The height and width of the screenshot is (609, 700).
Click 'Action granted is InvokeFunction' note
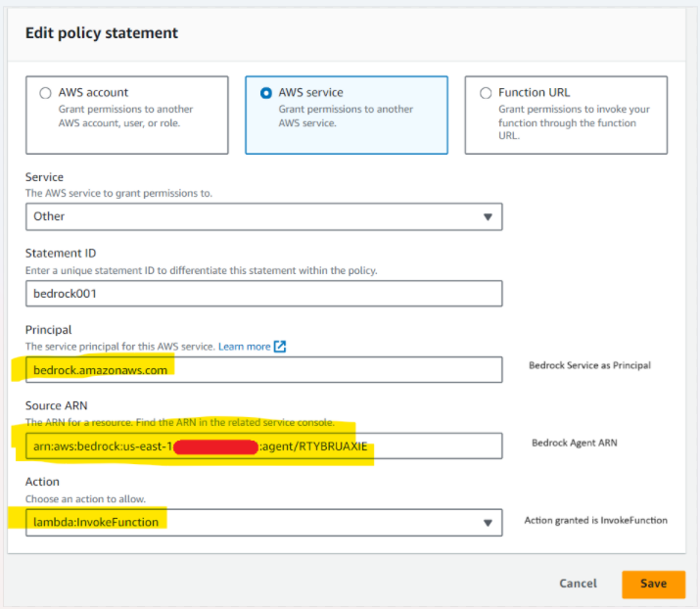(x=595, y=520)
